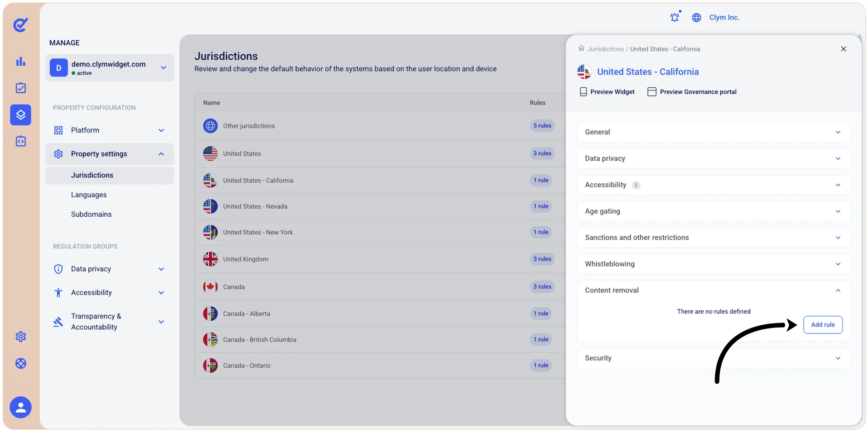Open the Languages menu item
The image size is (868, 432).
[89, 195]
